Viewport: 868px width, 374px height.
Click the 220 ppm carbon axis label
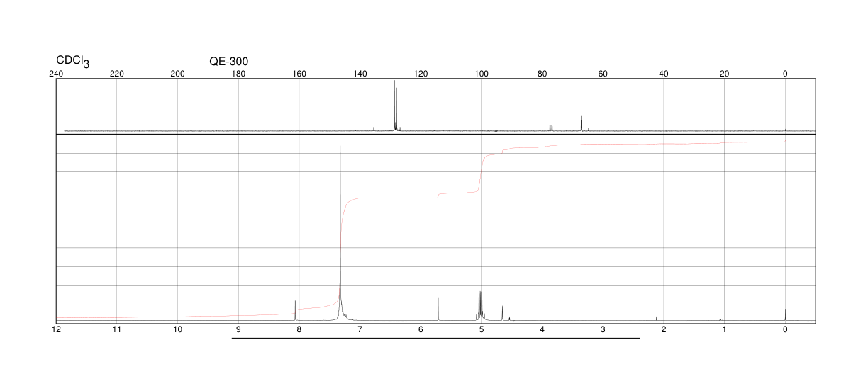(117, 73)
